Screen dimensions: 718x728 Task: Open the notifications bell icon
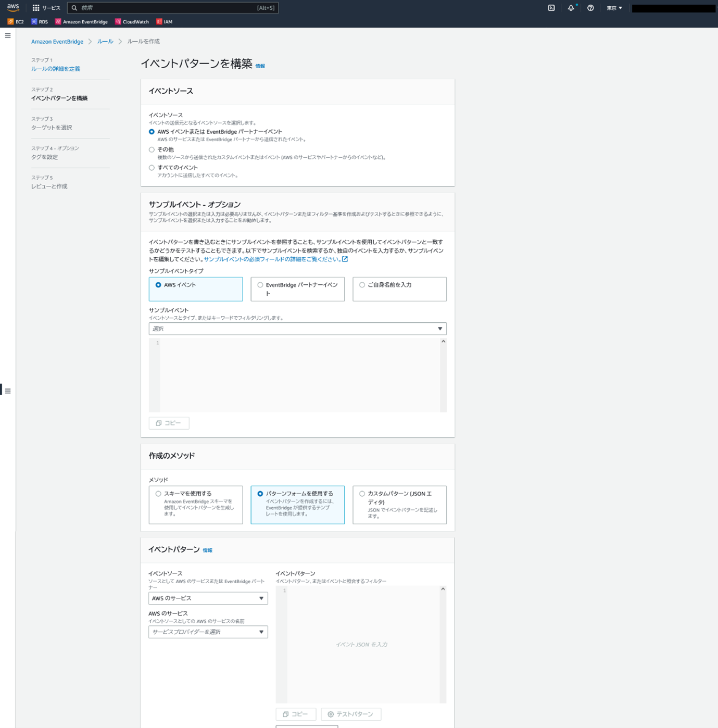point(571,8)
